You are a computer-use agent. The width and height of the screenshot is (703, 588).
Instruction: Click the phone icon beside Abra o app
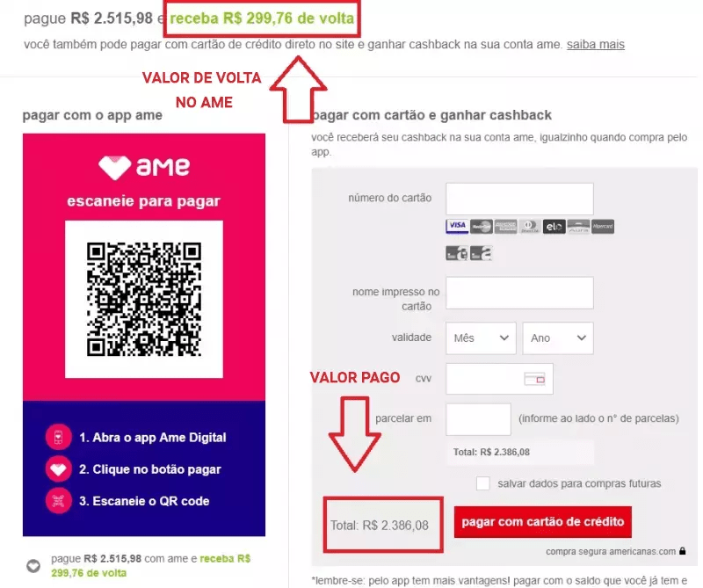click(58, 437)
